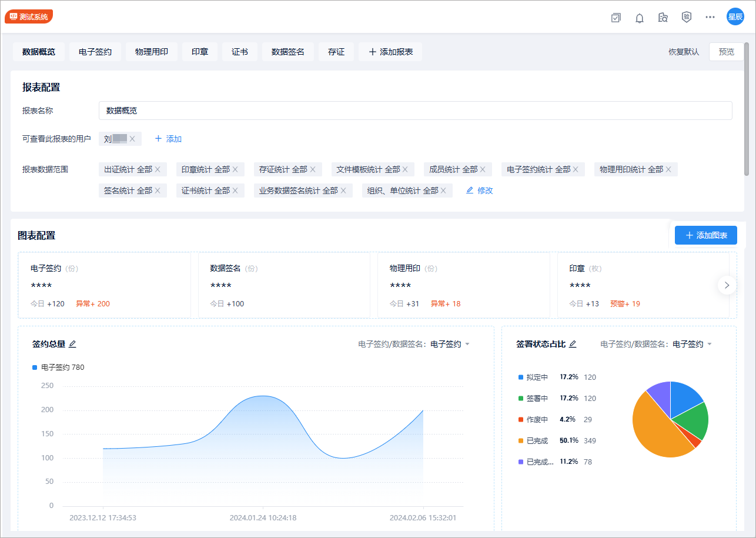Remove user 刘 from report viewers
Viewport: 756px width, 538px height.
tap(132, 139)
